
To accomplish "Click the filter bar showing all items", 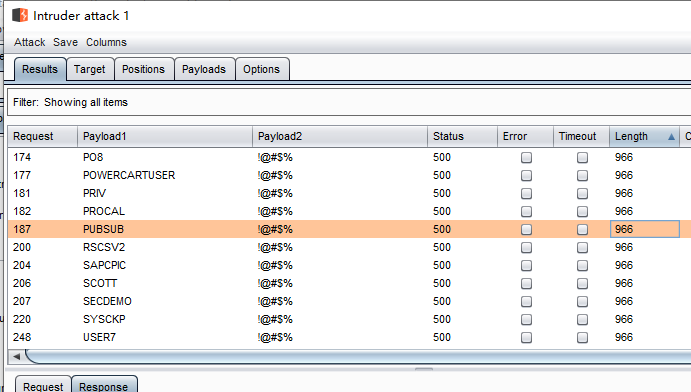I will tap(349, 102).
